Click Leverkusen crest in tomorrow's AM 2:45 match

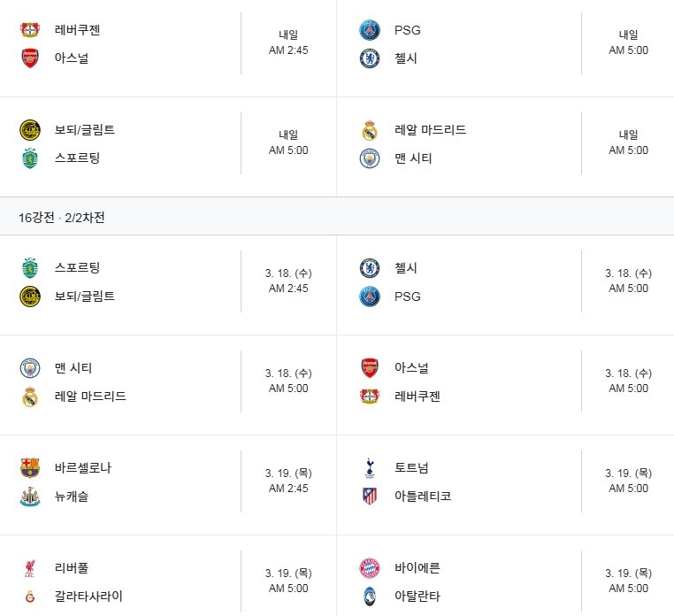click(x=30, y=30)
